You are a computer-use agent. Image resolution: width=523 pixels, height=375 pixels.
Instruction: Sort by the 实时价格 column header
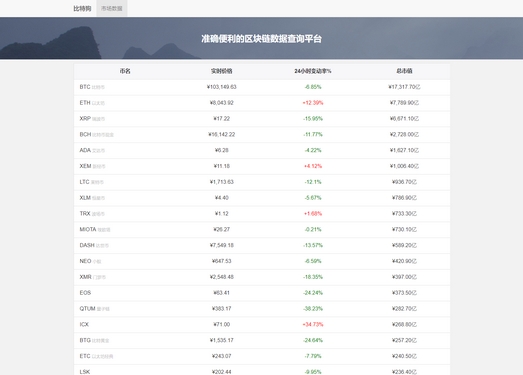click(x=221, y=71)
